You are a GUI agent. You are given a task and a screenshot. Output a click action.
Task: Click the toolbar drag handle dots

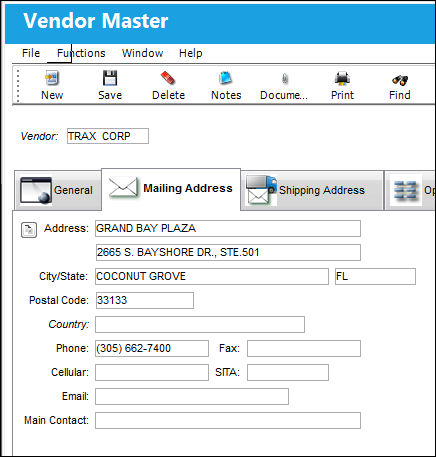click(18, 86)
